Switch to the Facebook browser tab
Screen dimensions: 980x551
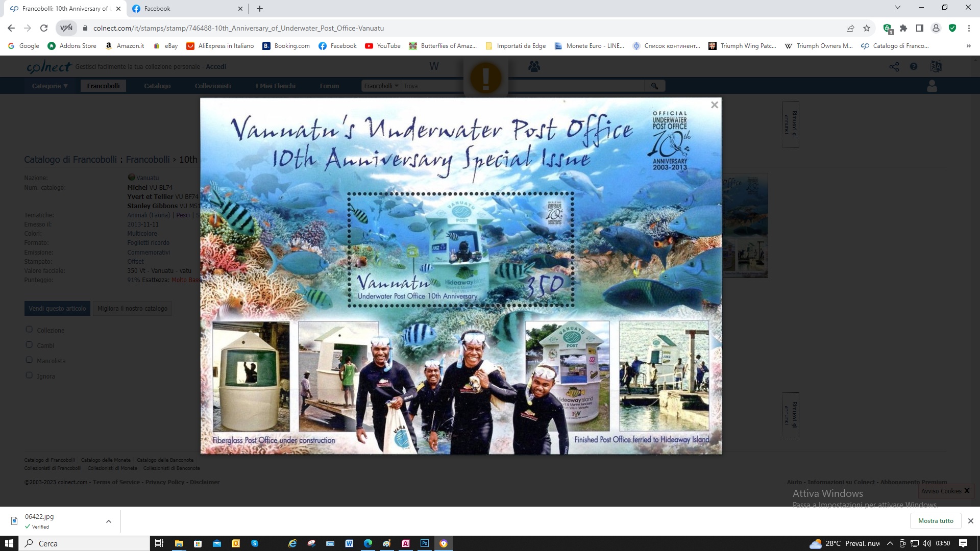point(186,9)
